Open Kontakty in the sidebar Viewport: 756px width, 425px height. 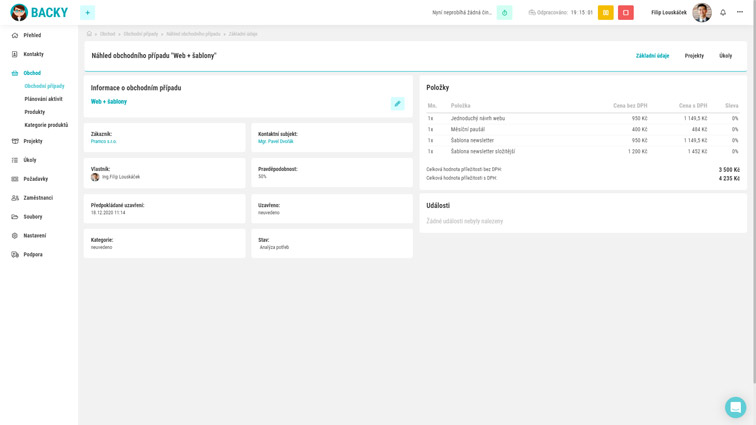tap(33, 54)
